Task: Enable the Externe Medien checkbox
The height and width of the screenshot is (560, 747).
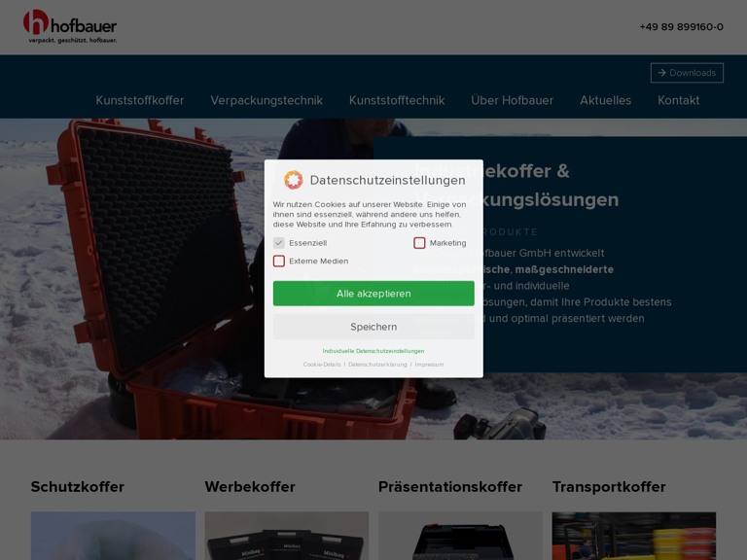Action: (x=279, y=261)
